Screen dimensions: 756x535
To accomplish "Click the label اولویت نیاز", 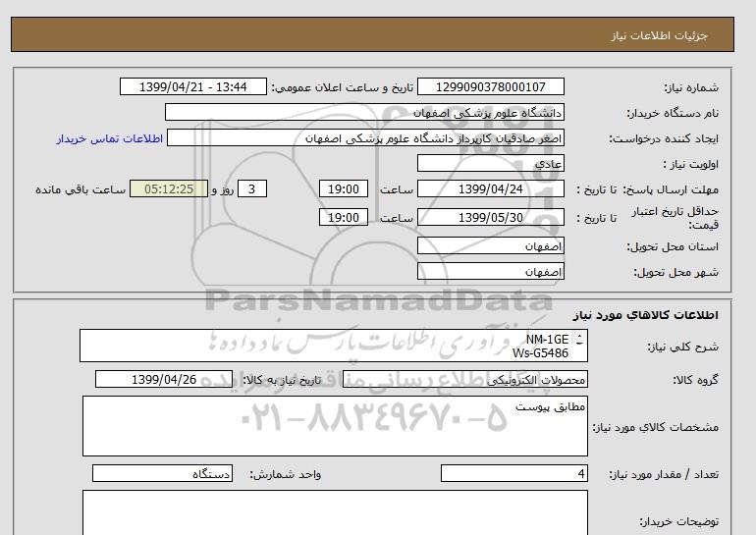I will pyautogui.click(x=691, y=164).
